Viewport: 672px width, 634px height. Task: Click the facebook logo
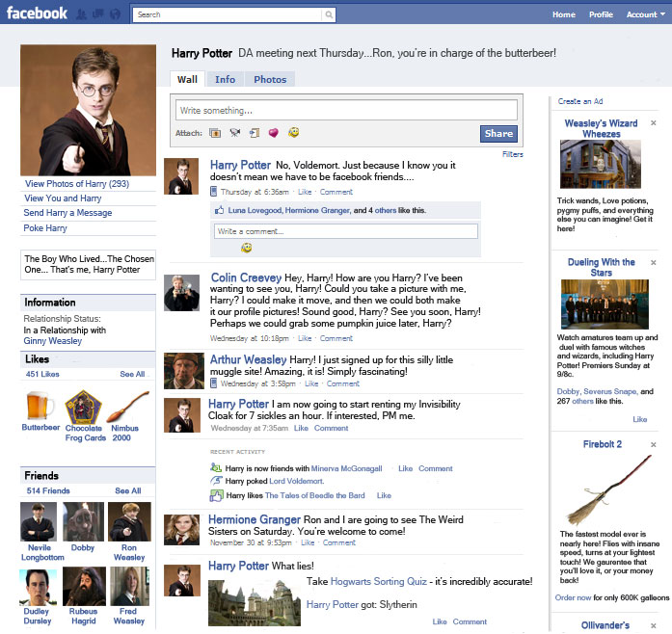point(37,13)
